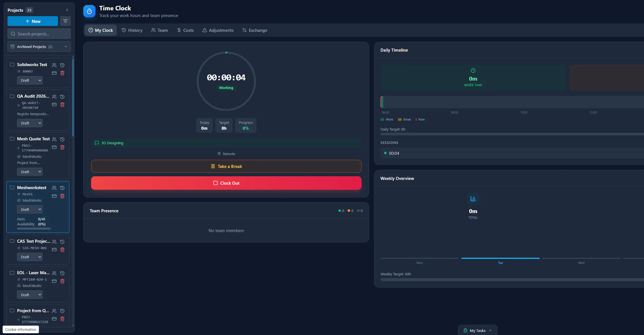The height and width of the screenshot is (335, 644).
Task: Click the Remote location pin
Action: [219, 154]
